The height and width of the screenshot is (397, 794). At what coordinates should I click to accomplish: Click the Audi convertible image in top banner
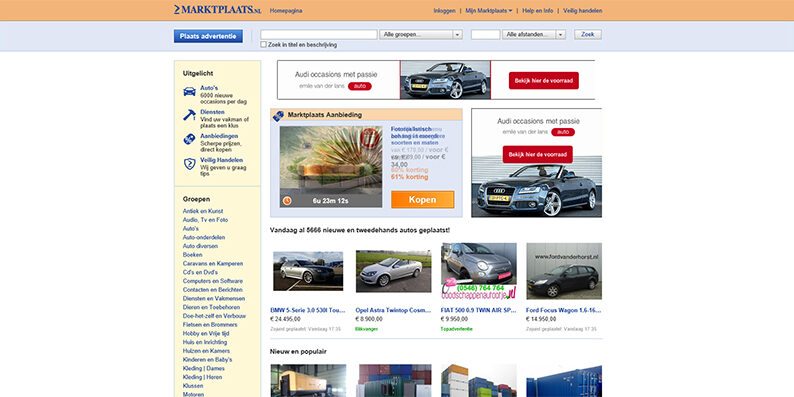click(446, 80)
